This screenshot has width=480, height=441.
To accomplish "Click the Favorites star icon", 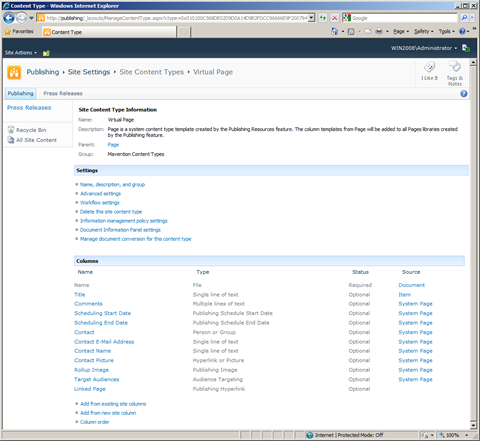I will [7, 32].
